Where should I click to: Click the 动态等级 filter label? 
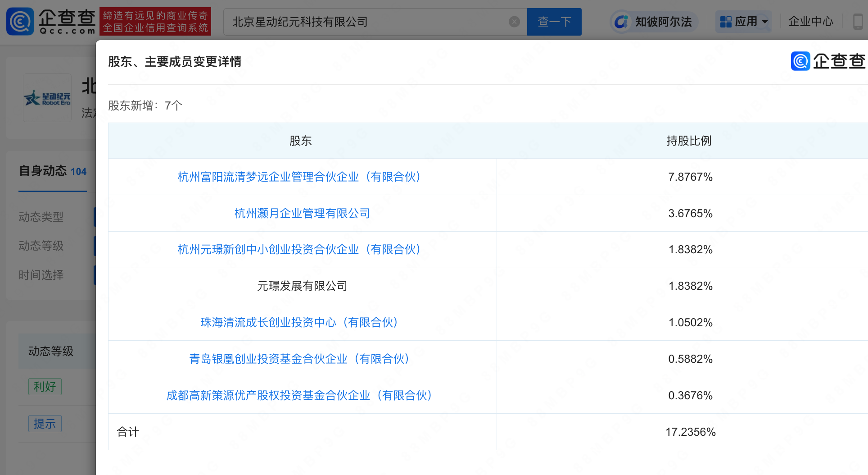pos(41,246)
